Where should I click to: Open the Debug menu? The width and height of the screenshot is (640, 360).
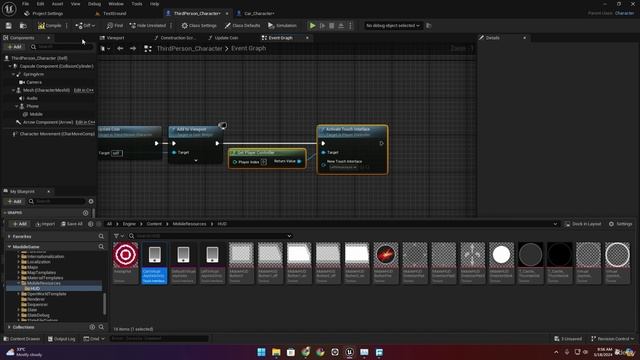pos(94,4)
